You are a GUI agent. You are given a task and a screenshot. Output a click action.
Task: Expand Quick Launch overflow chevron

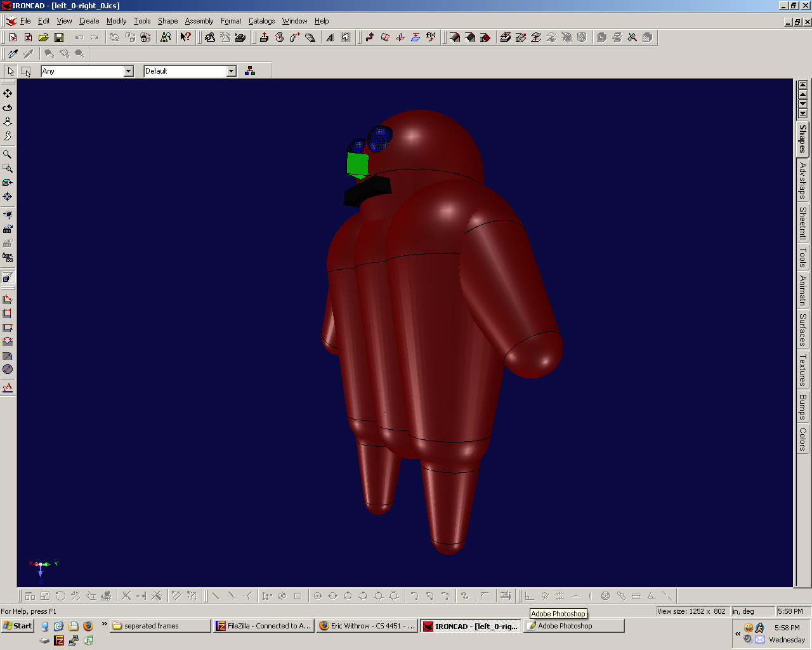coord(105,625)
